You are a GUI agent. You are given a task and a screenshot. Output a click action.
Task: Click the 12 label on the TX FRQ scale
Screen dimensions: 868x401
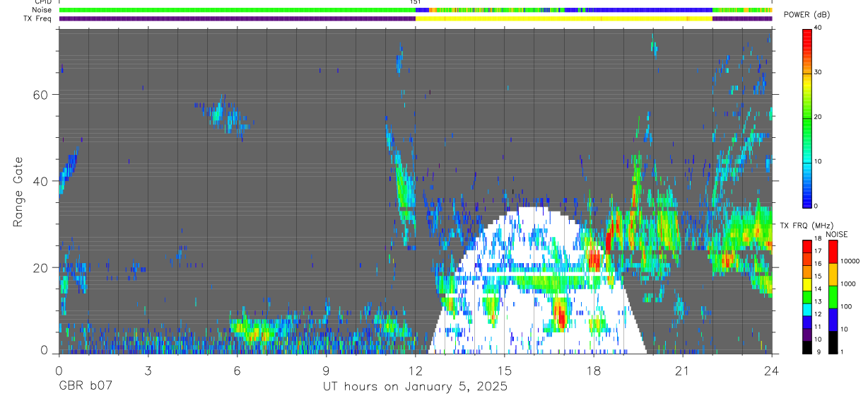(819, 314)
